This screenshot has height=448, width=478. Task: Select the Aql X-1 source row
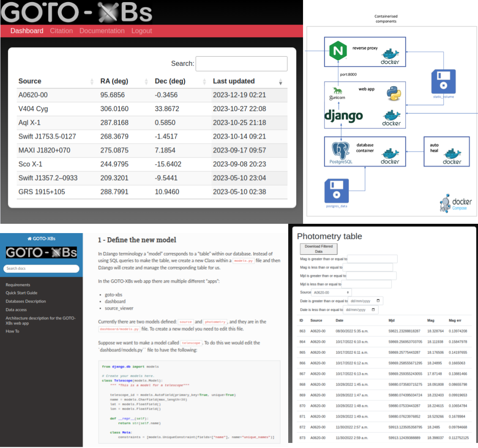click(x=152, y=123)
